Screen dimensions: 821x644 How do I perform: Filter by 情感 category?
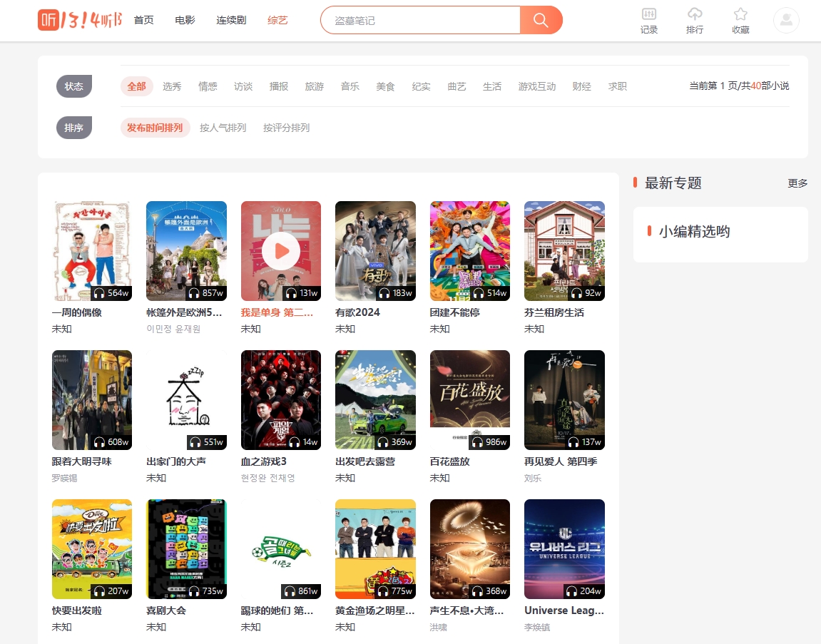(x=208, y=86)
